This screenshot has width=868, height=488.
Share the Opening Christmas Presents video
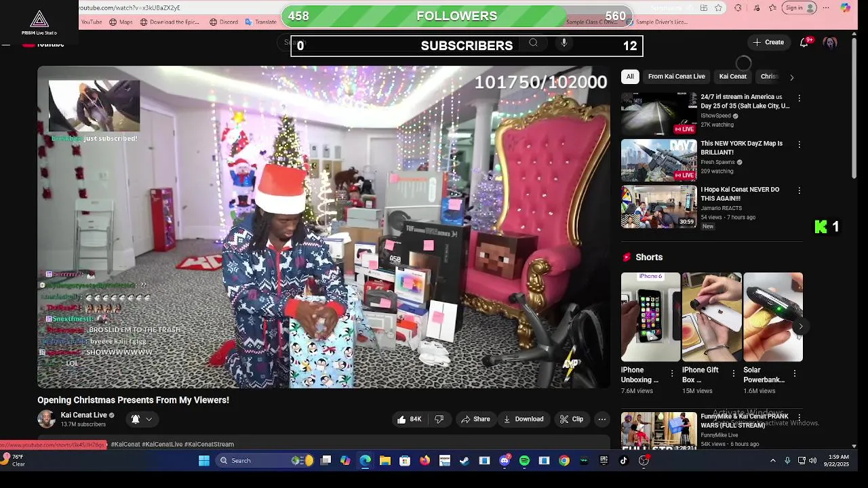point(475,419)
